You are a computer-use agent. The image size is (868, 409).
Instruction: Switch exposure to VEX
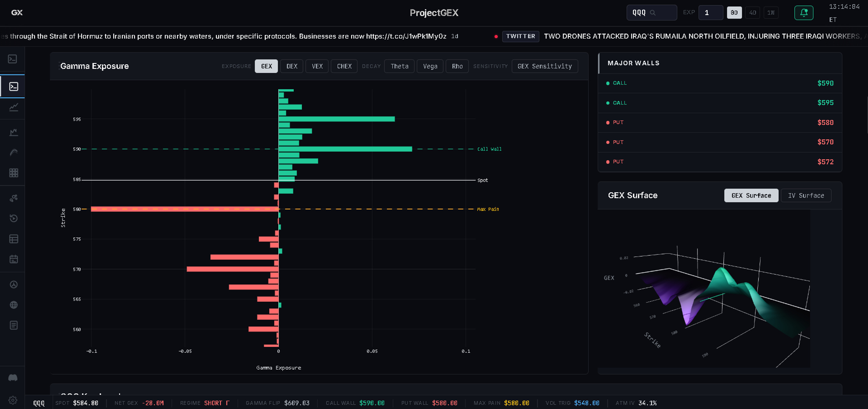coord(317,66)
